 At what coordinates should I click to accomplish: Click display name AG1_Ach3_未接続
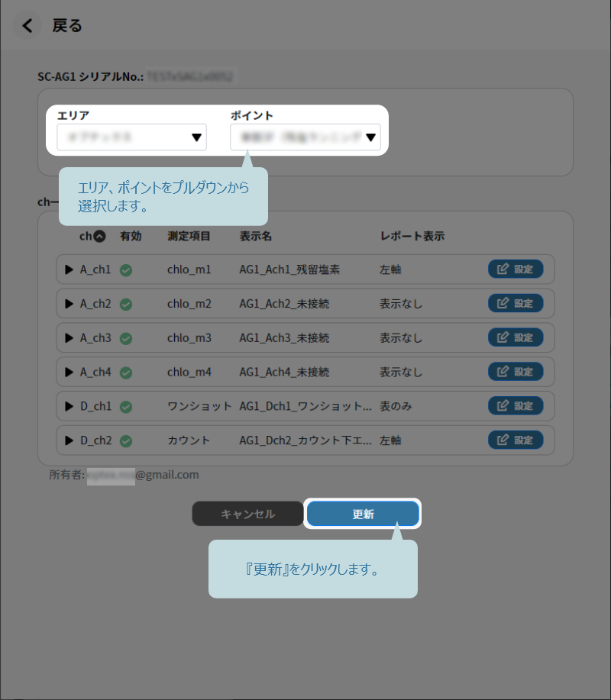284,338
